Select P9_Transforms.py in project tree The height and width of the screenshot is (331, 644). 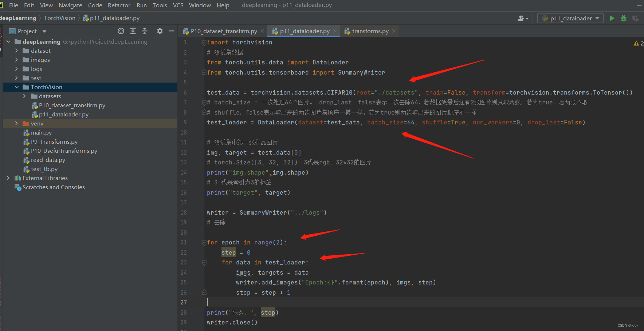click(54, 142)
